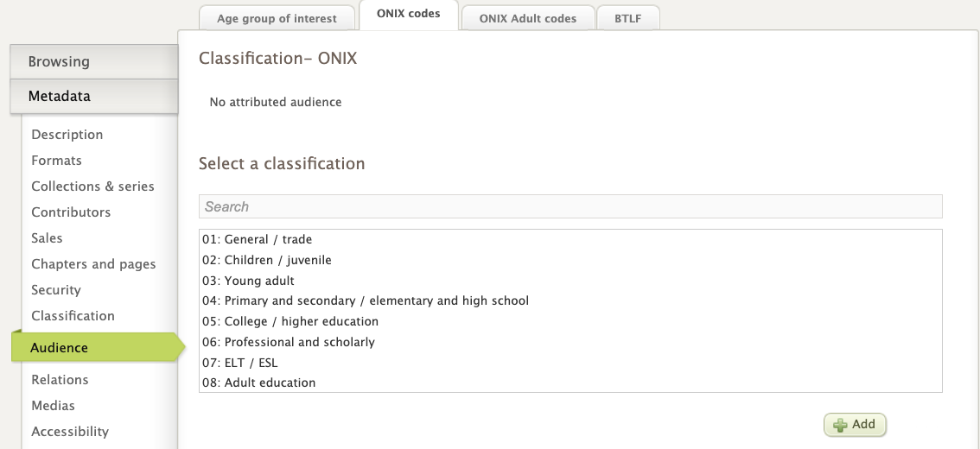Screen dimensions: 980x449
Task: Select 05: College / higher education
Action: click(290, 321)
